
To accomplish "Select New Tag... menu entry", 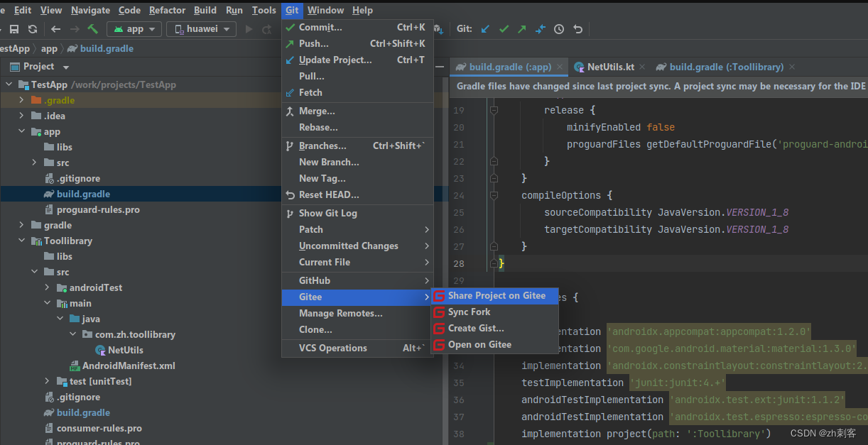I will coord(357,178).
